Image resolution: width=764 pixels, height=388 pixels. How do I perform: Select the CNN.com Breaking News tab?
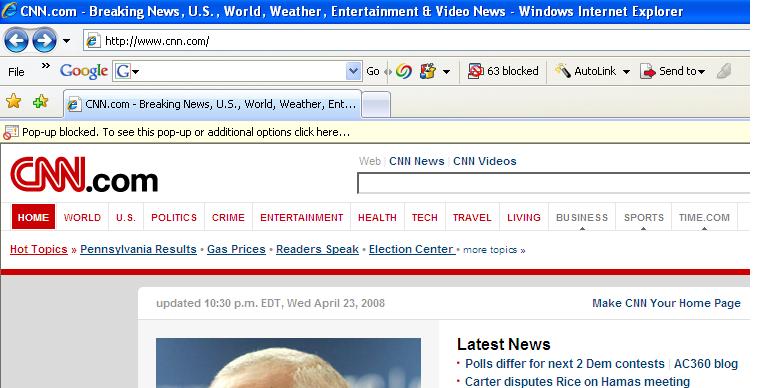click(213, 104)
